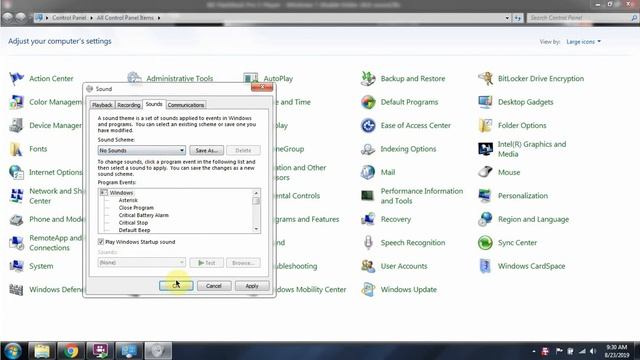Apply the sound settings
The width and height of the screenshot is (640, 360).
click(x=252, y=286)
